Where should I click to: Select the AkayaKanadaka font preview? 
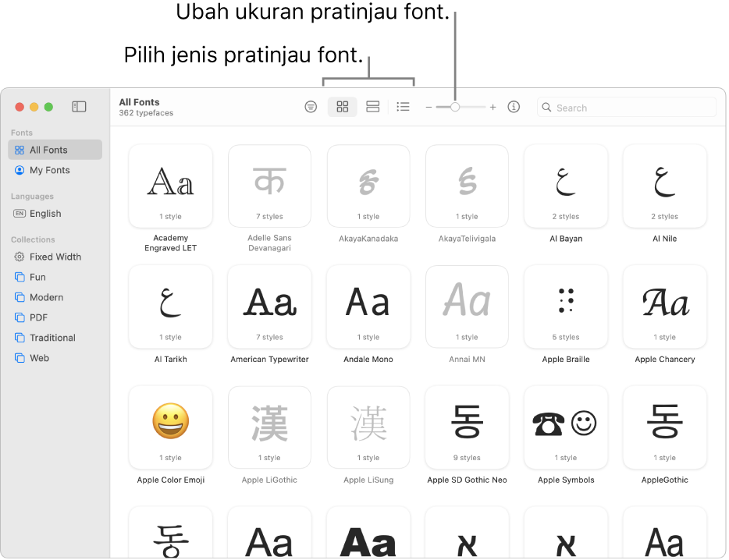(368, 186)
